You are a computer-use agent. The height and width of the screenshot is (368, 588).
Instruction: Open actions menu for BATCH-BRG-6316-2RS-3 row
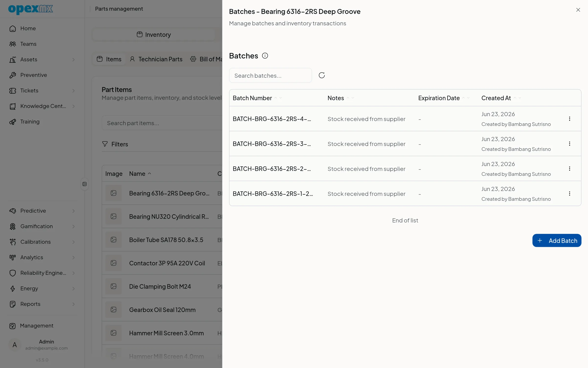click(x=569, y=144)
